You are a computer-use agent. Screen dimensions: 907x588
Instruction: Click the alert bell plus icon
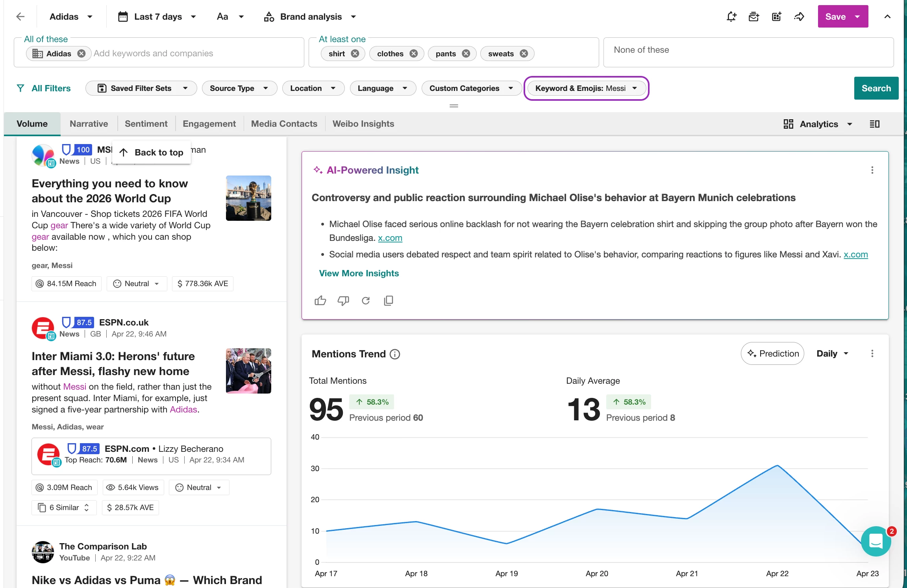[x=731, y=17]
